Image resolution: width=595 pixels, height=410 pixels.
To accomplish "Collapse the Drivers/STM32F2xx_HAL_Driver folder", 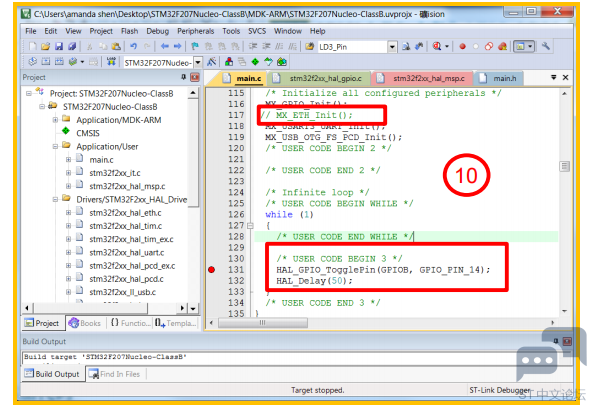I will click(x=55, y=199).
